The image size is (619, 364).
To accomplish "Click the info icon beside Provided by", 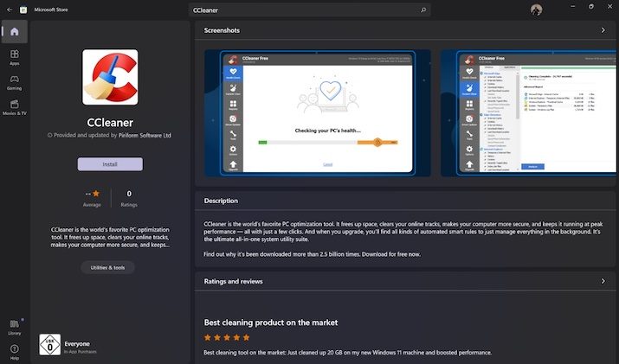I will point(49,135).
